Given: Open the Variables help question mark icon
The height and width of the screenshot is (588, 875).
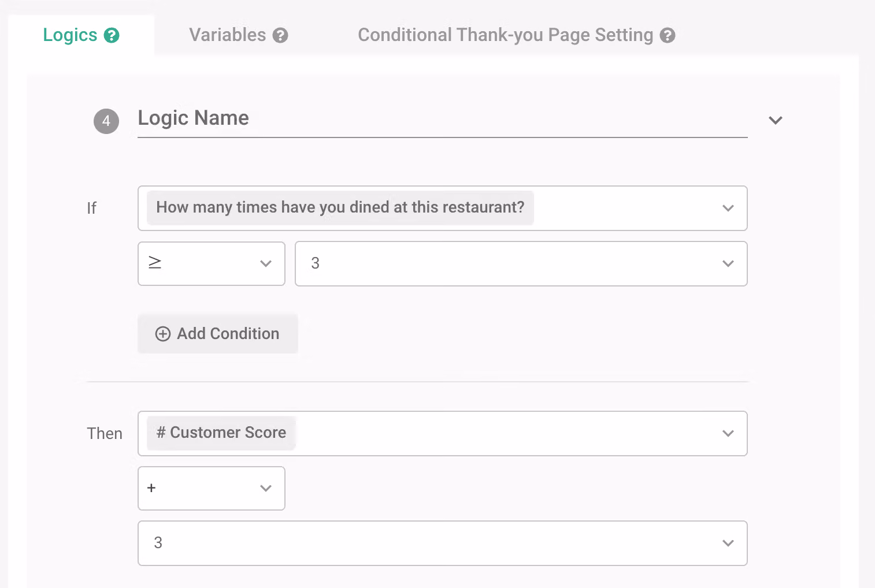Looking at the screenshot, I should [280, 35].
